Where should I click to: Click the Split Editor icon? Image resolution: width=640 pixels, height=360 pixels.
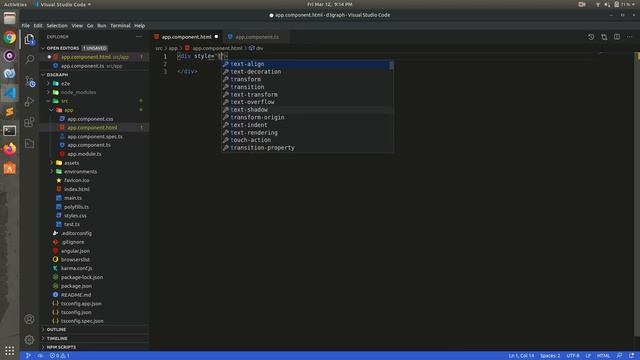(617, 37)
